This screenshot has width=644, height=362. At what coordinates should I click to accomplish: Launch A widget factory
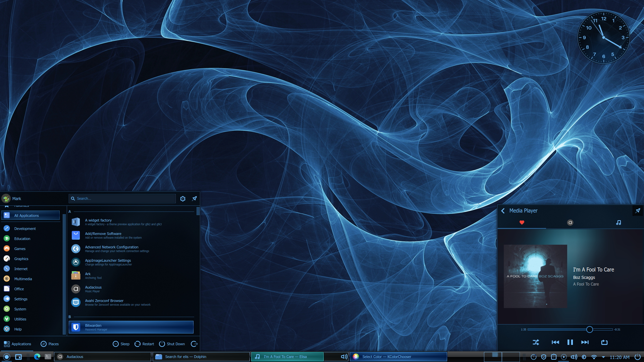pos(131,222)
